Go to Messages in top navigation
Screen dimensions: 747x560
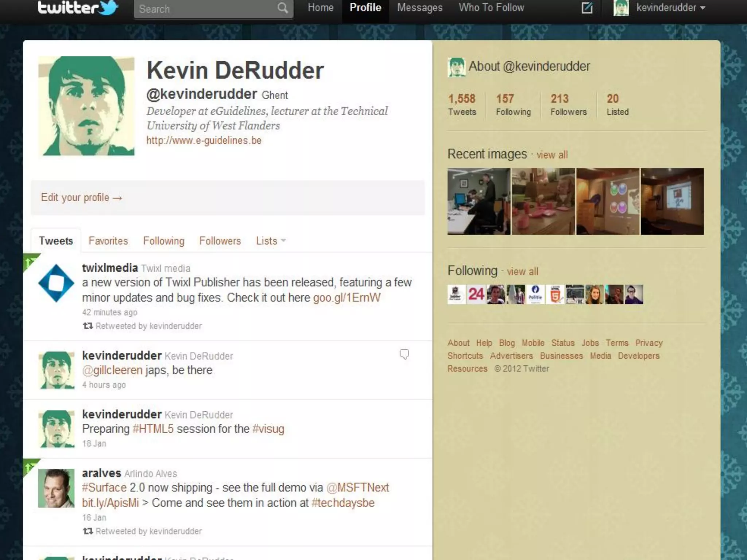pyautogui.click(x=419, y=8)
